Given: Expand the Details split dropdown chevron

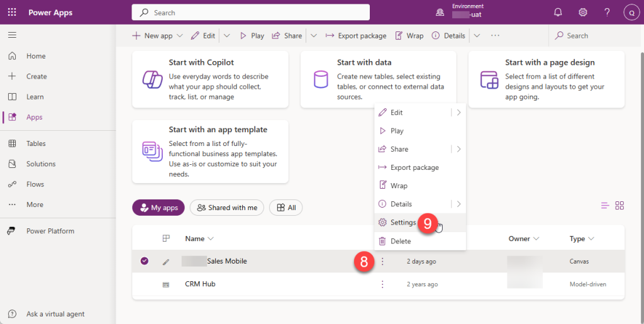Looking at the screenshot, I should 477,36.
